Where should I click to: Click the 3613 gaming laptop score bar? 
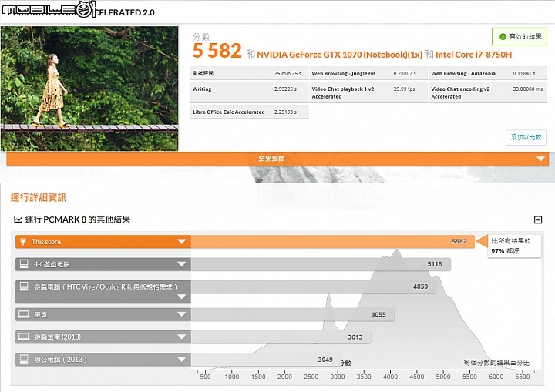[x=281, y=337]
